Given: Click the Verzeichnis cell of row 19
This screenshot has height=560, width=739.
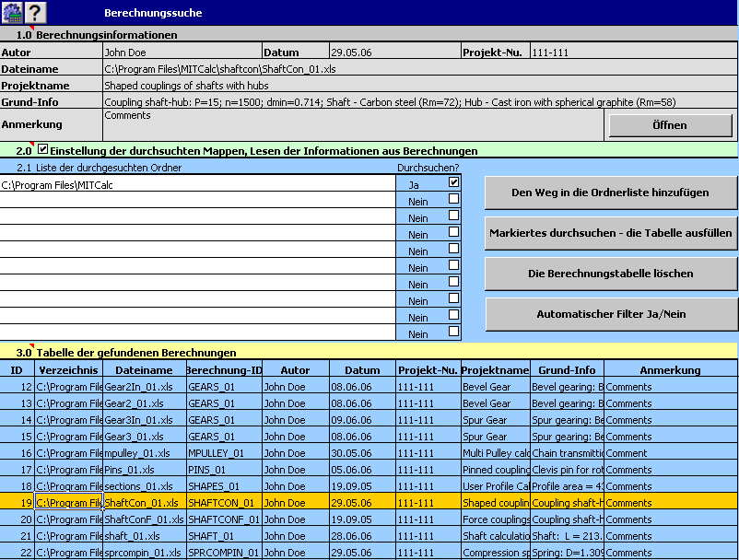Looking at the screenshot, I should point(68,503).
